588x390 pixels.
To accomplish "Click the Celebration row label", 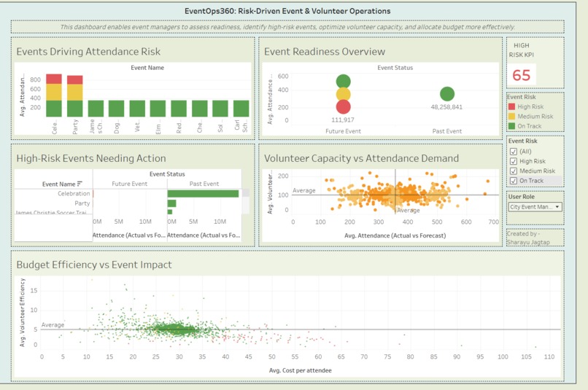I will click(x=74, y=194).
